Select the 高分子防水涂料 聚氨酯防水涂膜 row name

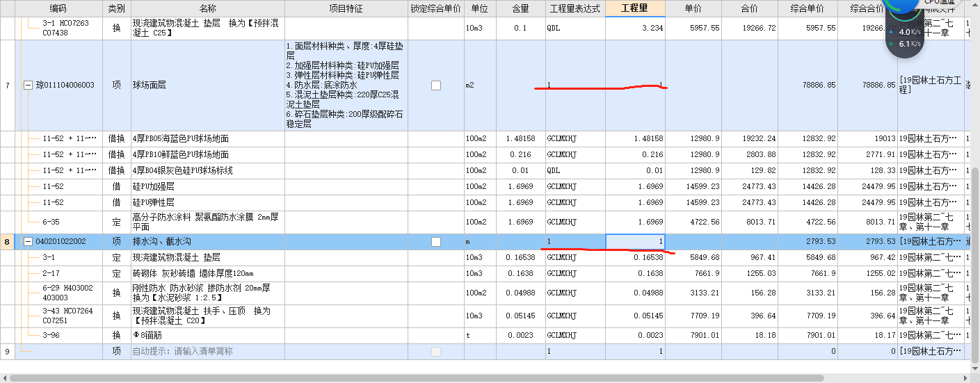click(x=208, y=222)
